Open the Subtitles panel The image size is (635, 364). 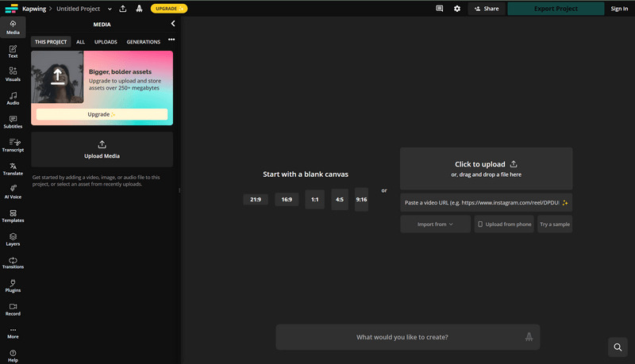13,122
